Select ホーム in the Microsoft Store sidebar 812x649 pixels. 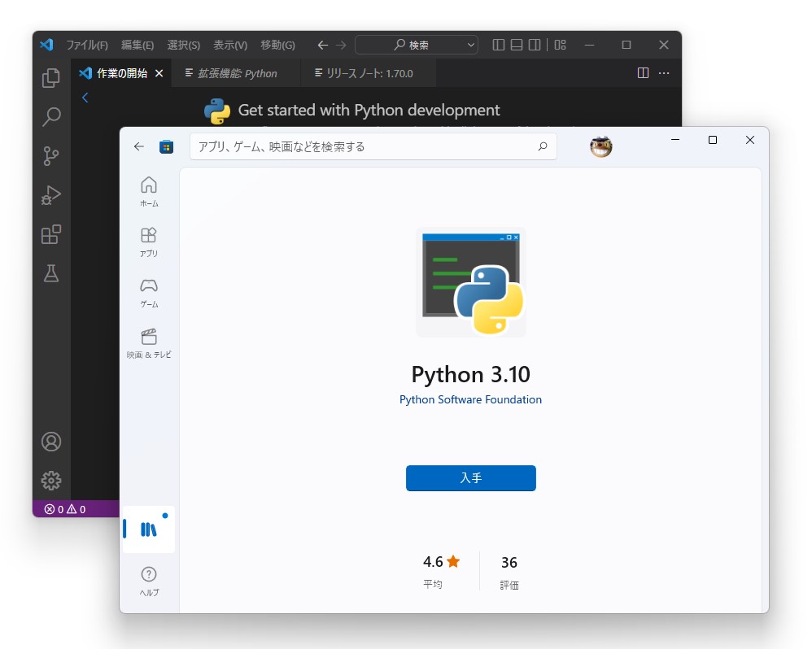pos(148,190)
